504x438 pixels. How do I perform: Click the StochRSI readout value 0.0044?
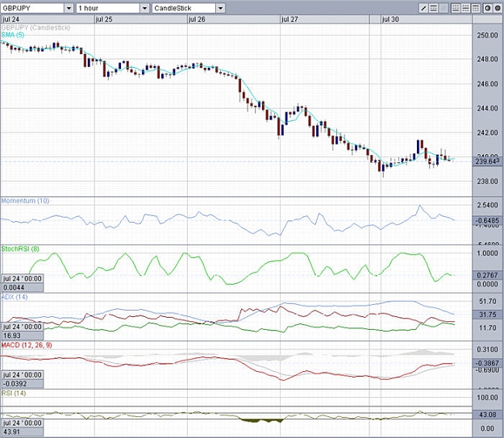23,287
